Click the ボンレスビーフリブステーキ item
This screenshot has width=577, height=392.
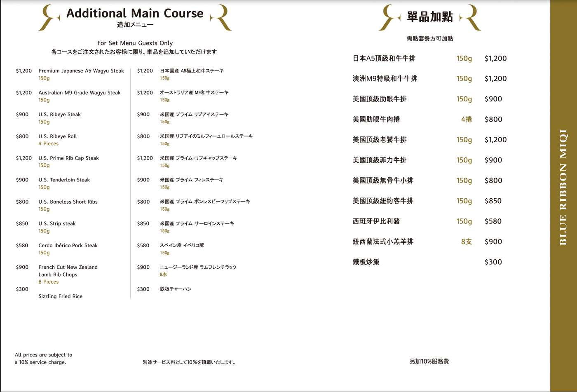click(205, 202)
